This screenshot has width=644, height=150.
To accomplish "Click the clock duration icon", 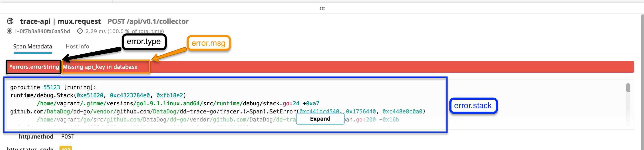I will coord(80,31).
